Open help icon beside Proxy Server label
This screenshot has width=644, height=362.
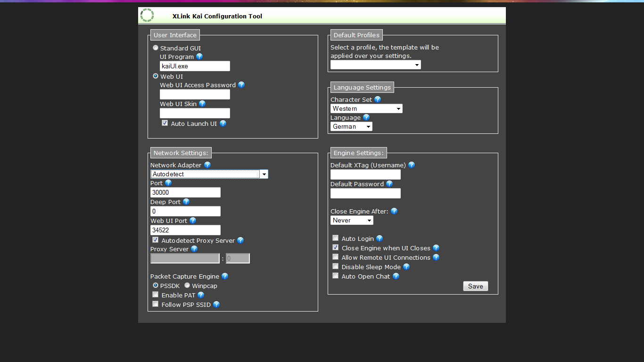(x=194, y=249)
